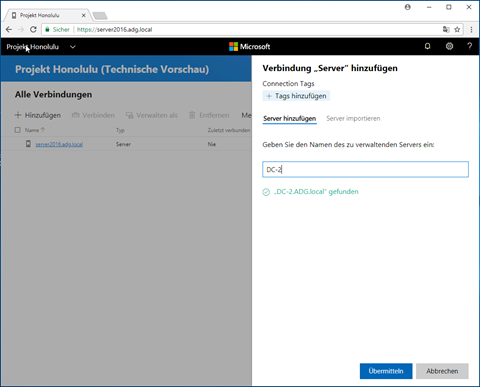Click Verwalten als toolbar button

pyautogui.click(x=152, y=115)
